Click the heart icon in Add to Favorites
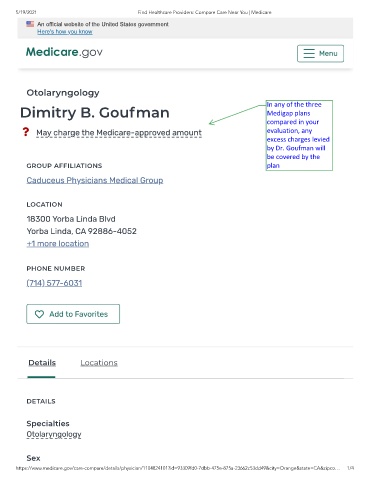Screen dimensions: 370x480 click(39, 314)
